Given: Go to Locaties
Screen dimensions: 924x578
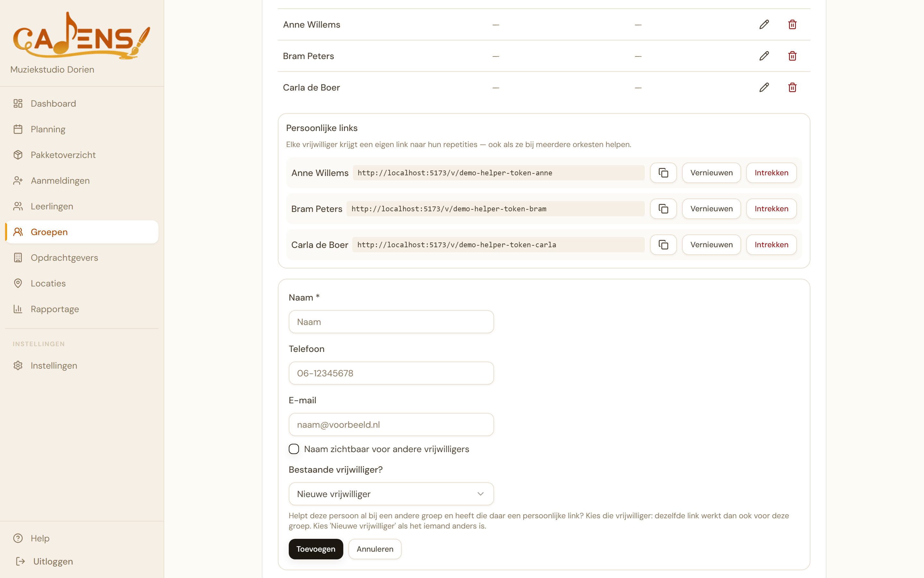Looking at the screenshot, I should coord(82,283).
